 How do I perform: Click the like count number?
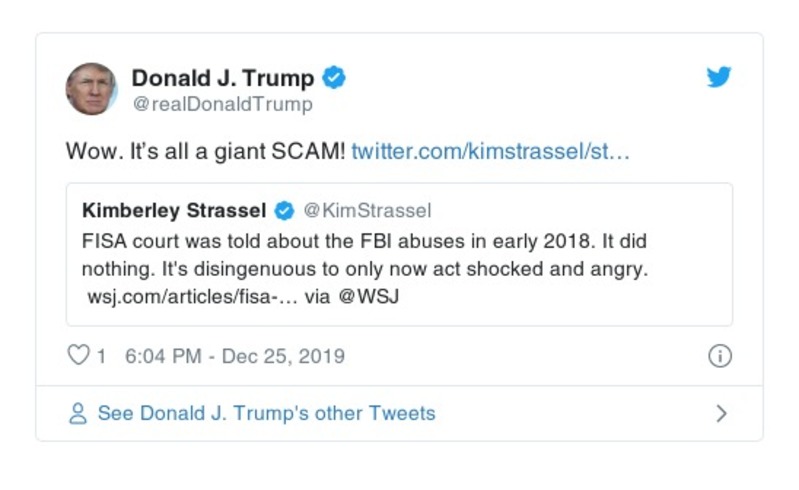(x=101, y=356)
